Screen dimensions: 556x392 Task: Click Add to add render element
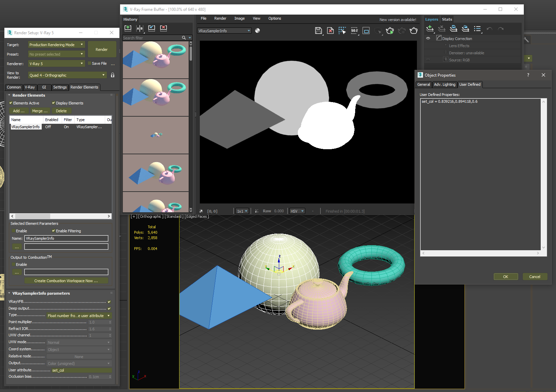point(19,111)
